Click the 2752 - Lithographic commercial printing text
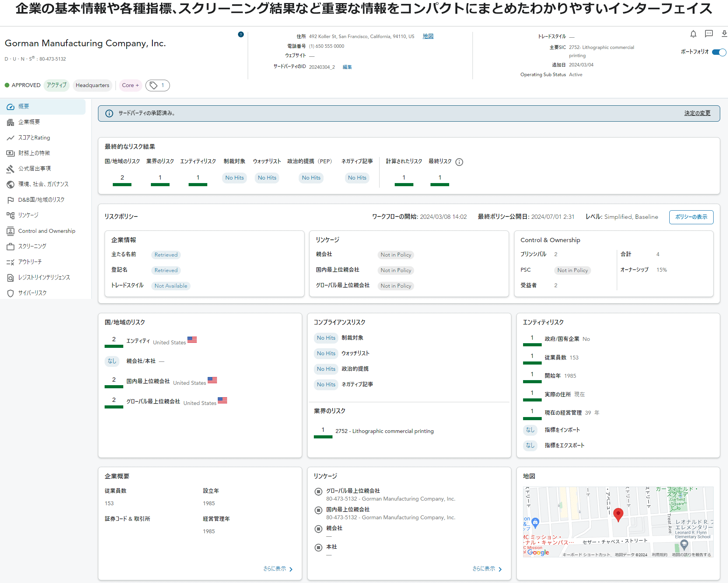728x583 pixels. pyautogui.click(x=385, y=431)
